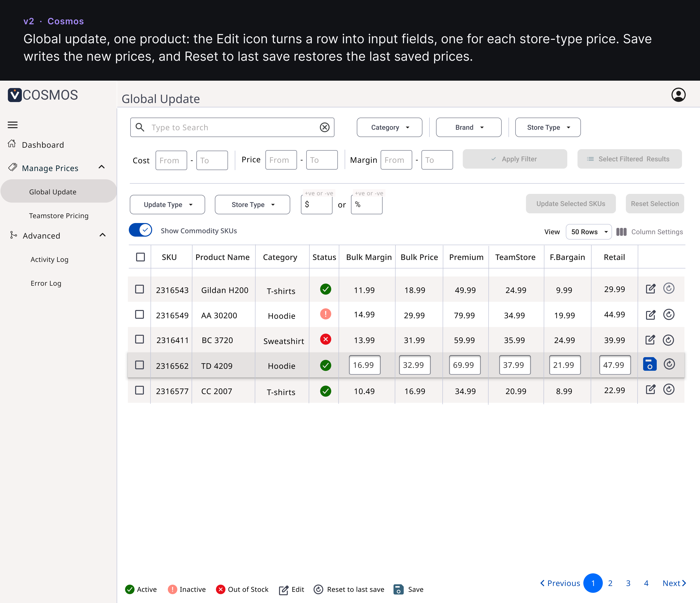Go to the Next page

click(x=674, y=583)
